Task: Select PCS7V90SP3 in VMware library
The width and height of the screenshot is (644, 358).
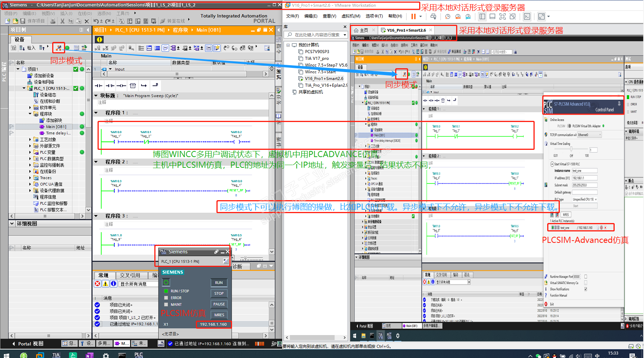Action: pos(317,51)
